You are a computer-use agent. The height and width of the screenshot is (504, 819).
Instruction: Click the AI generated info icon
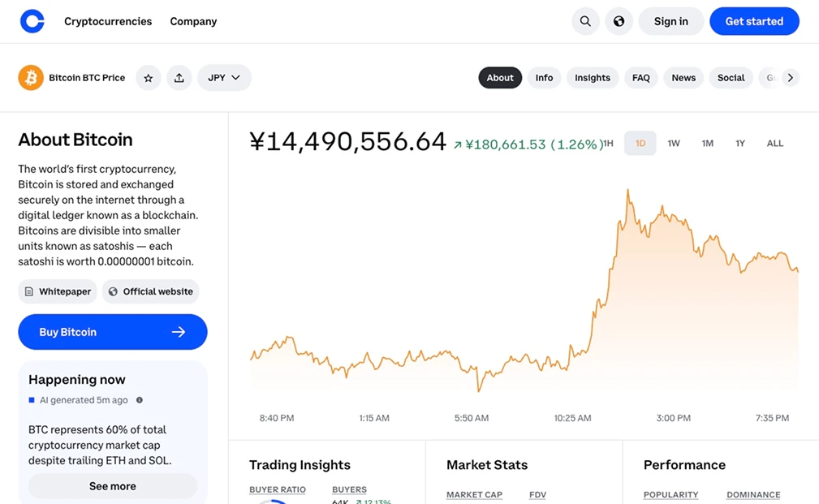(138, 399)
